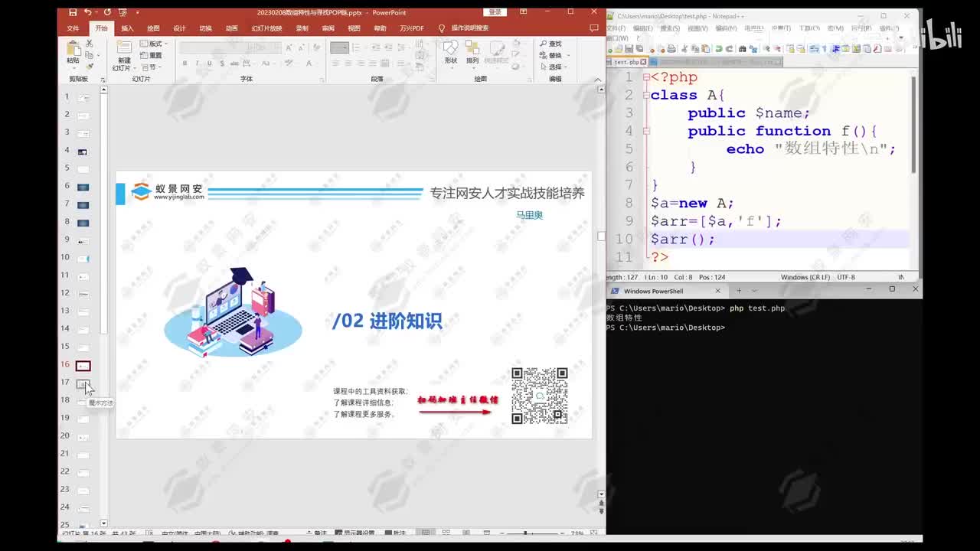Screen dimensions: 980x551
Task: Add a new PowerShell tab with plus
Action: pos(739,291)
